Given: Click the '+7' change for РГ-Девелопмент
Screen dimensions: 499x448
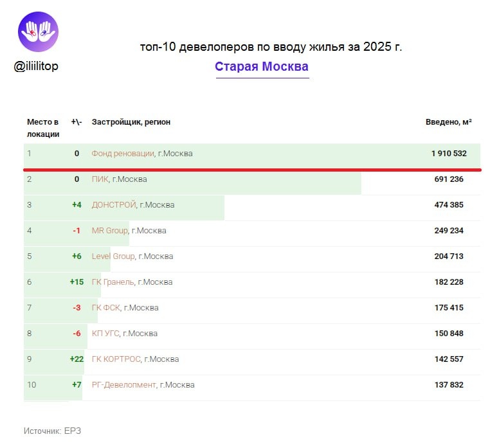Looking at the screenshot, I should (x=77, y=384).
